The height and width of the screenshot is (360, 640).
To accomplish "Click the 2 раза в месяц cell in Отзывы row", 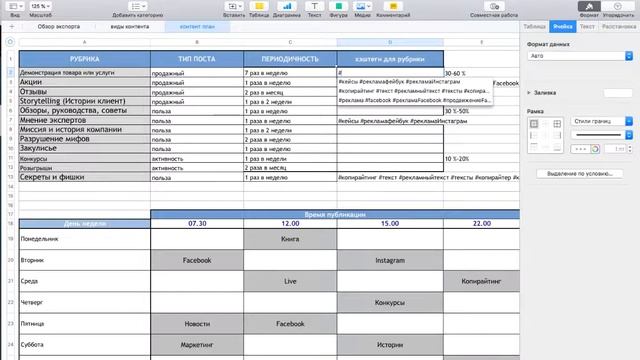I will click(290, 92).
